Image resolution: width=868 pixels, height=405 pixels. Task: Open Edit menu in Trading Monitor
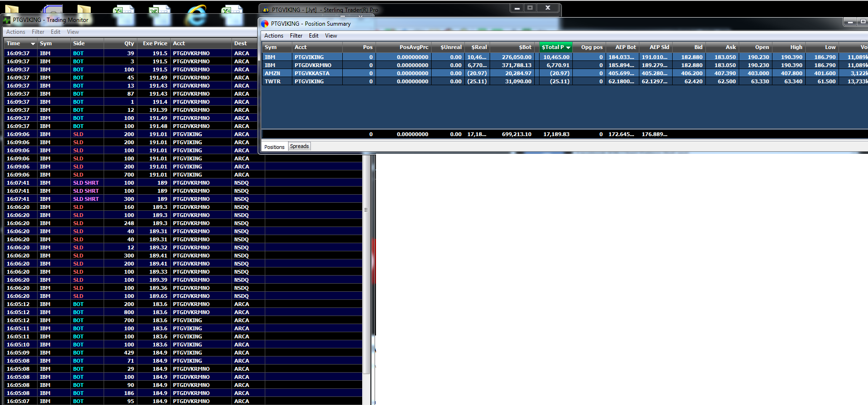click(56, 32)
